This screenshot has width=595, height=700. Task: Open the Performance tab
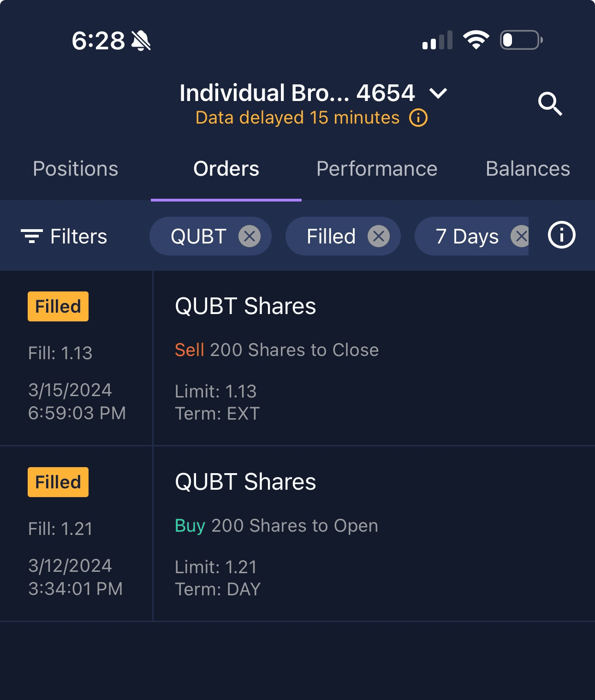[377, 169]
